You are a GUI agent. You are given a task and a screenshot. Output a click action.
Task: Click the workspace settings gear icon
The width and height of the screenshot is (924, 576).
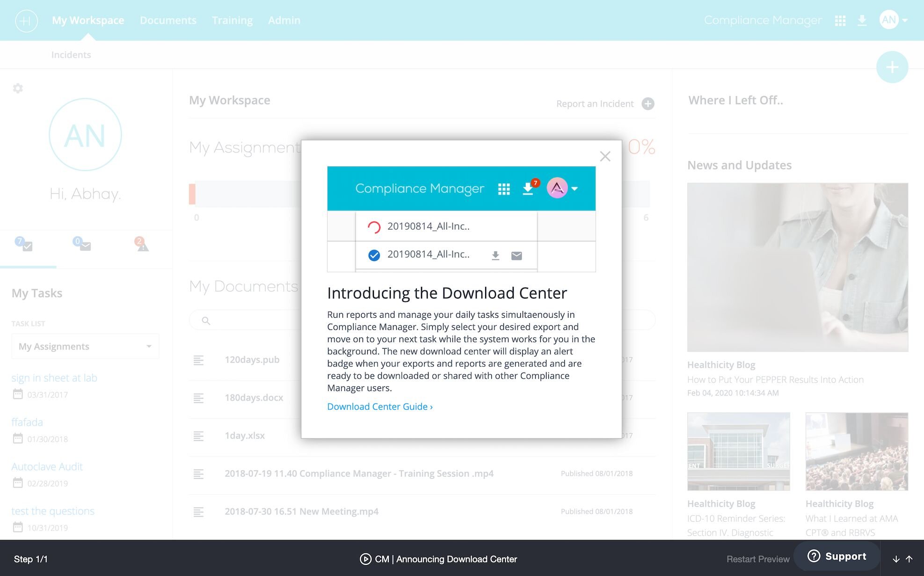click(x=18, y=88)
